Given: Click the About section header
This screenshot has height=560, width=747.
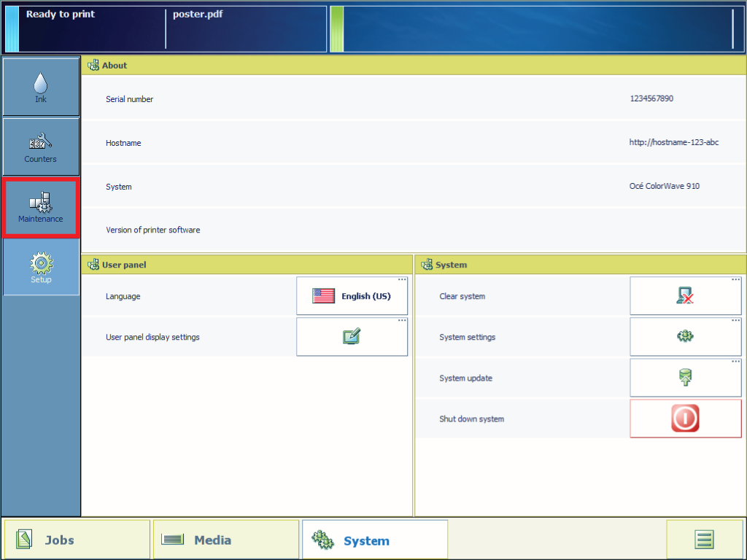Looking at the screenshot, I should pyautogui.click(x=414, y=65).
